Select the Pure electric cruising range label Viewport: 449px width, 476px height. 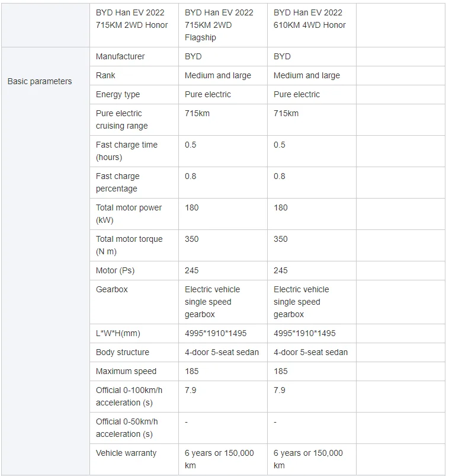coord(121,119)
